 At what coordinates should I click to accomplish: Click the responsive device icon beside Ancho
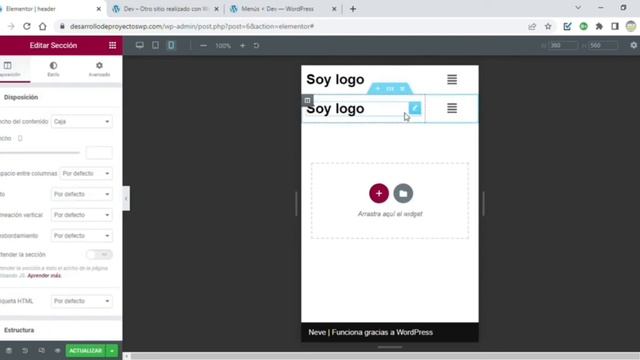[20, 138]
